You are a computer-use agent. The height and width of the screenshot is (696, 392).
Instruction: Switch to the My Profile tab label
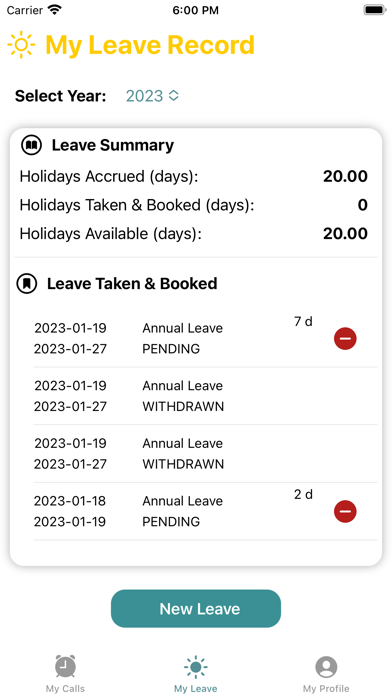coord(326,689)
